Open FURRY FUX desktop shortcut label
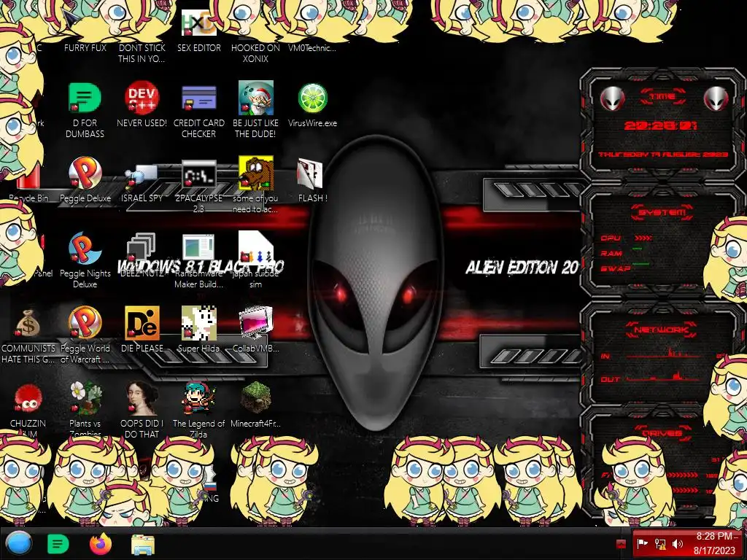The image size is (747, 560). pos(85,47)
